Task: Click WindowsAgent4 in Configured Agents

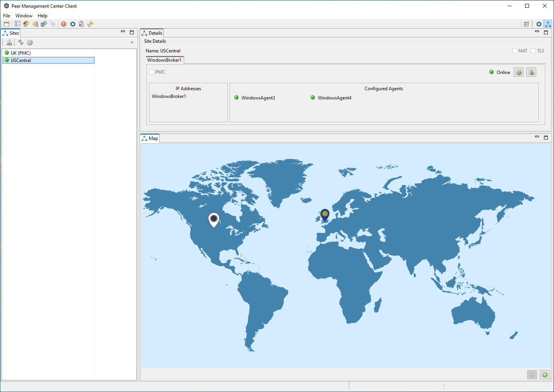Action: pyautogui.click(x=334, y=98)
